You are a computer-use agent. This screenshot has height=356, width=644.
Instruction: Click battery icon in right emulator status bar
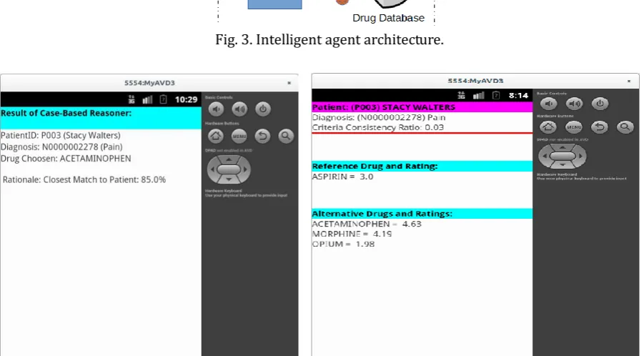(496, 96)
